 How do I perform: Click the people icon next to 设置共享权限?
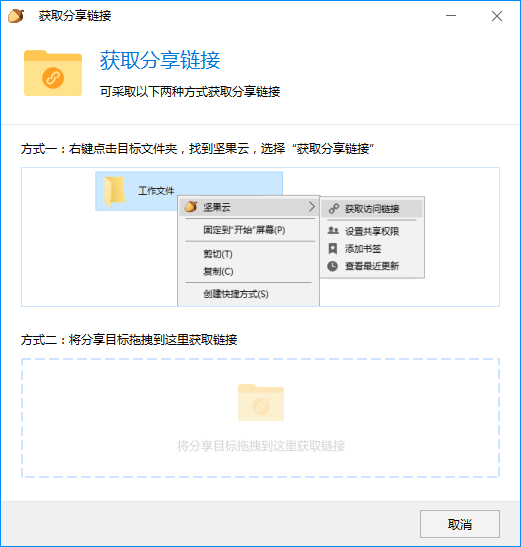[333, 231]
